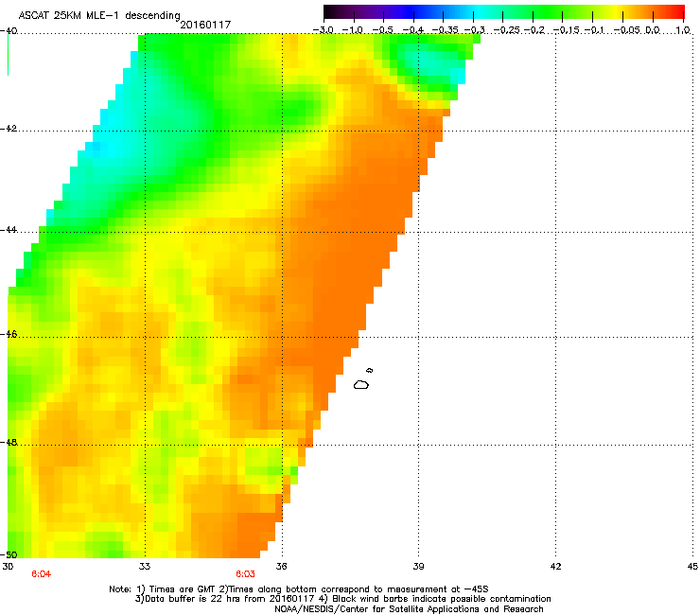The height and width of the screenshot is (615, 700).
Task: Click the red time stamp 6:03
Action: [x=246, y=574]
